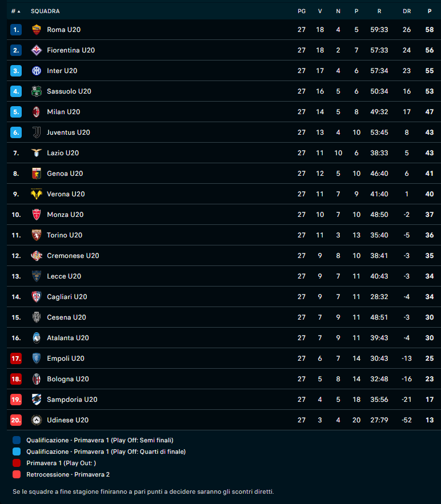Viewport: 441px width, 504px height.
Task: Sort table by the # rank column
Action: [15, 11]
